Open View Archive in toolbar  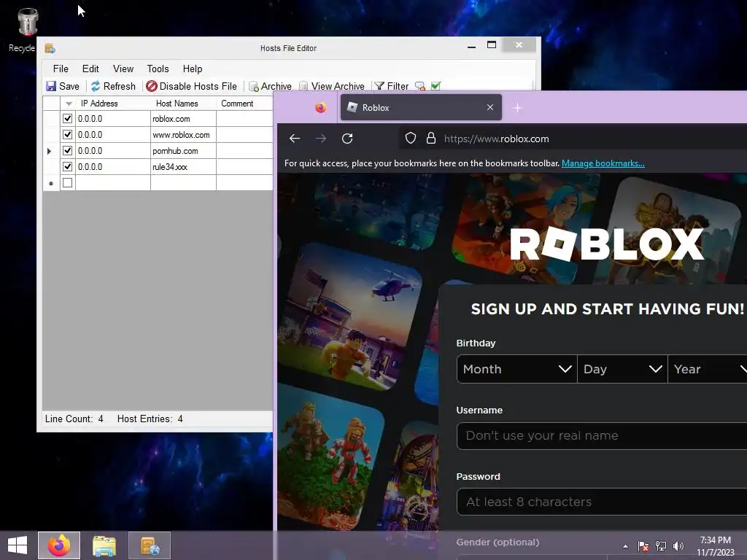(x=332, y=86)
